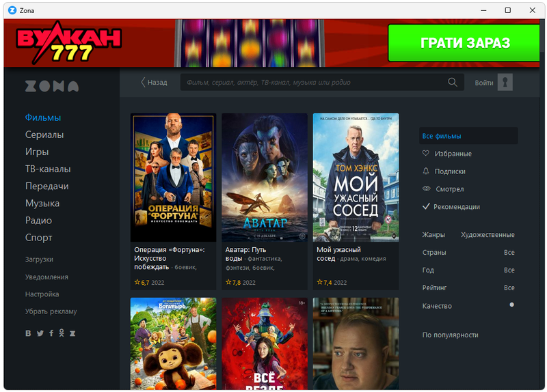Click the eye icon next to Смотрел
Viewport: 547px width, 392px height.
[x=426, y=188]
